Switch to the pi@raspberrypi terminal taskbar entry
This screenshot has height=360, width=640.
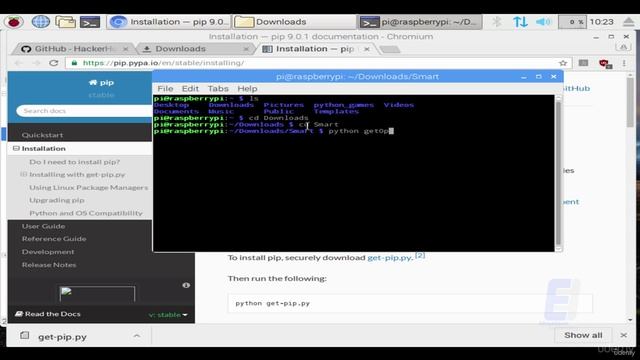419,22
